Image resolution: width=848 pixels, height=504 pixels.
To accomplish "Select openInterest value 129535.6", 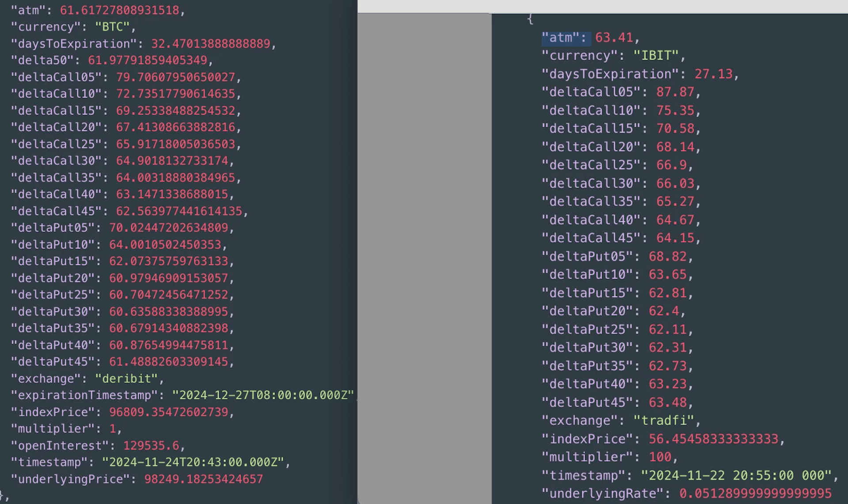I will pyautogui.click(x=151, y=446).
